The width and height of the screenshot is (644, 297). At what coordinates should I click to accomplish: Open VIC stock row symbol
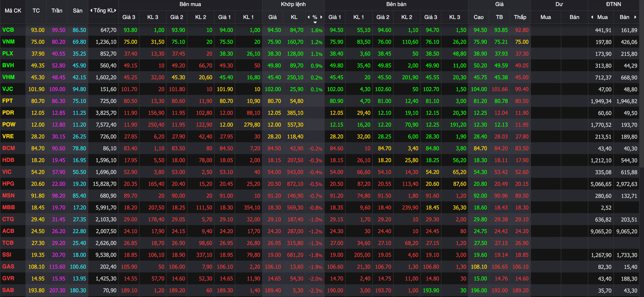tap(7, 172)
